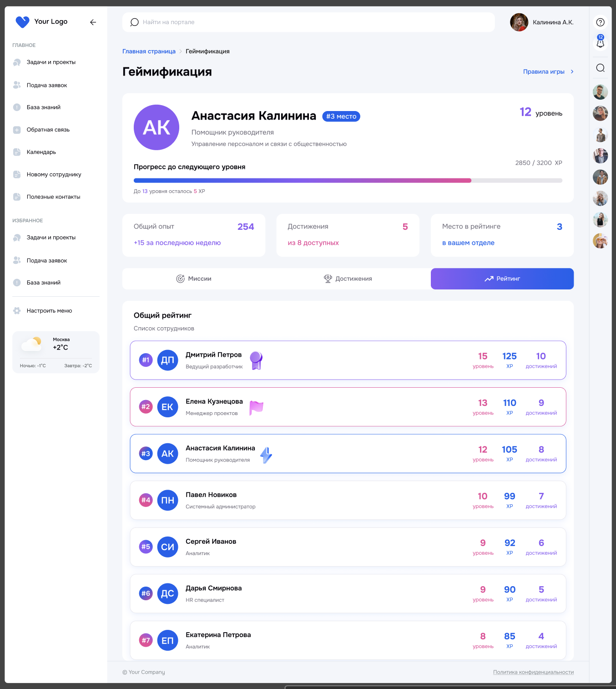Open Календарь from the sidebar

coord(41,152)
